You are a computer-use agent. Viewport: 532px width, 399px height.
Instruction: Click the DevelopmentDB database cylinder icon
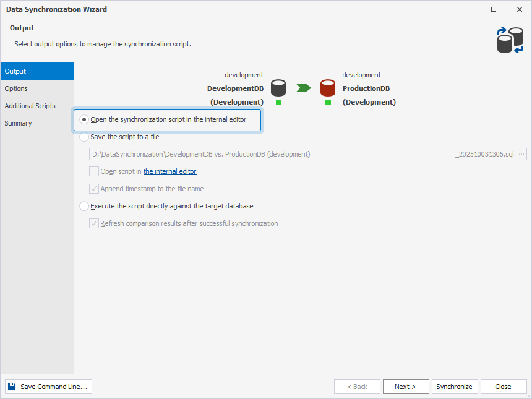click(278, 87)
